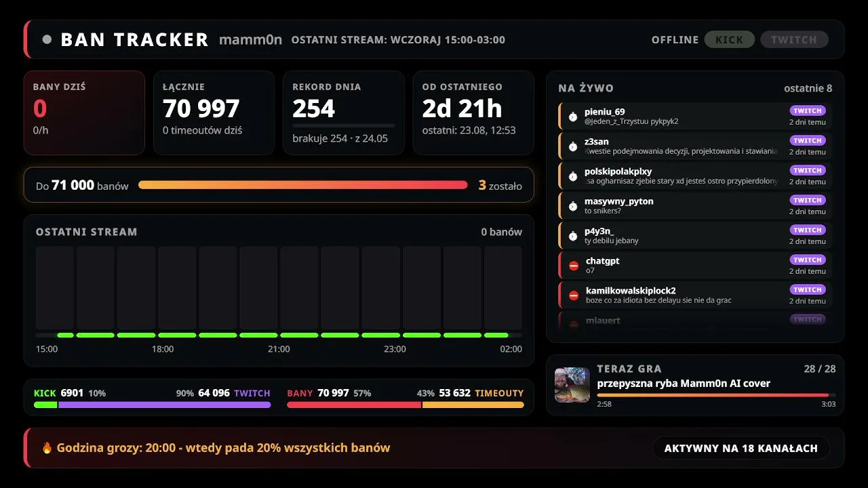This screenshot has height=488, width=868.
Task: Click username polskipolakplxy in live feed
Action: 618,171
